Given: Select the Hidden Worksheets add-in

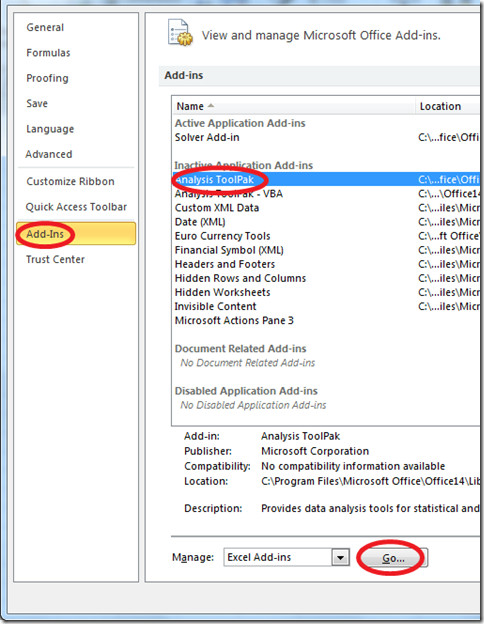Looking at the screenshot, I should 326,292.
